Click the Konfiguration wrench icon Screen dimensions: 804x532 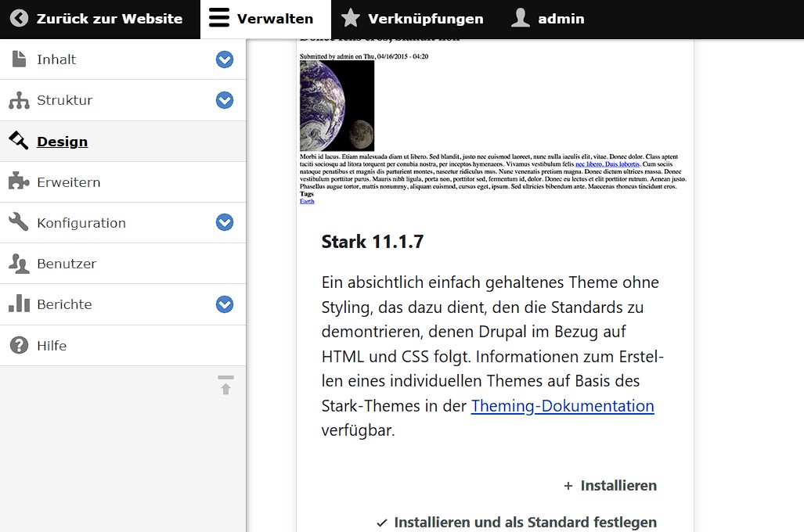19,222
